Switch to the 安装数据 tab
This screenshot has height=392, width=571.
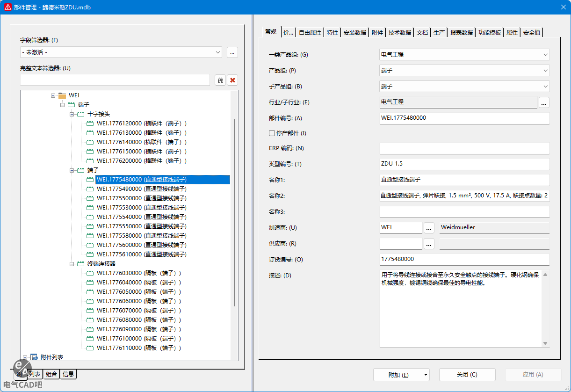click(354, 33)
